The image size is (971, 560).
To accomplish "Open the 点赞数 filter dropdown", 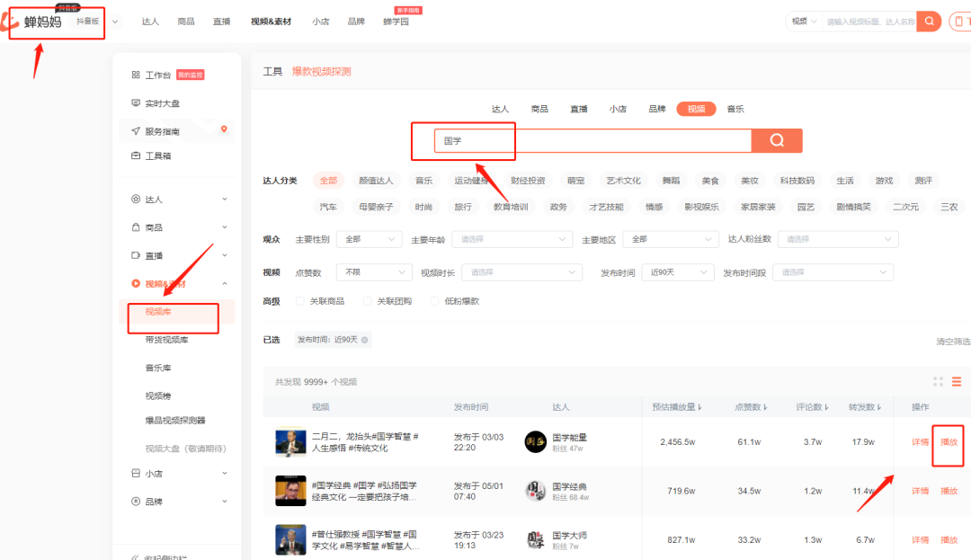I will (x=374, y=272).
